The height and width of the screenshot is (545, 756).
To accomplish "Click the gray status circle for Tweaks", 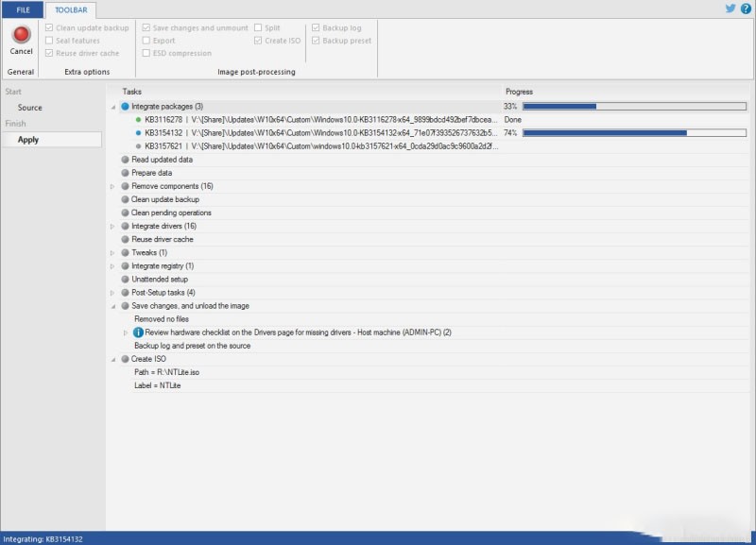I will [125, 253].
